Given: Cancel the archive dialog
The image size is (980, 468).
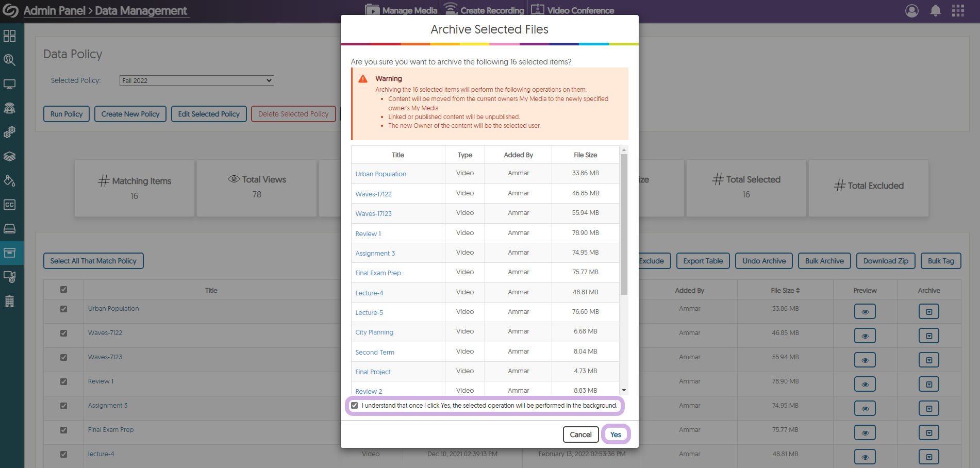Looking at the screenshot, I should click(x=580, y=434).
